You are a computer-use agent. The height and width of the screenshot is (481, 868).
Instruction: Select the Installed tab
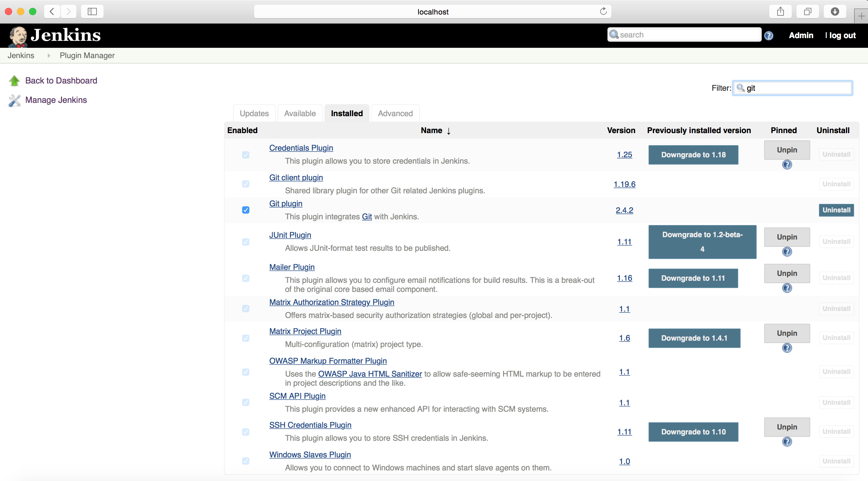347,113
